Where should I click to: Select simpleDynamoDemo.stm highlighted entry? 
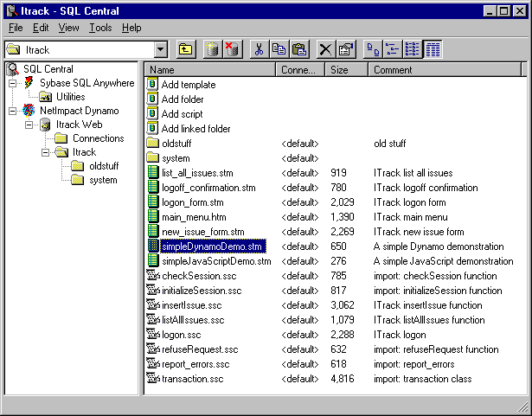pos(213,246)
